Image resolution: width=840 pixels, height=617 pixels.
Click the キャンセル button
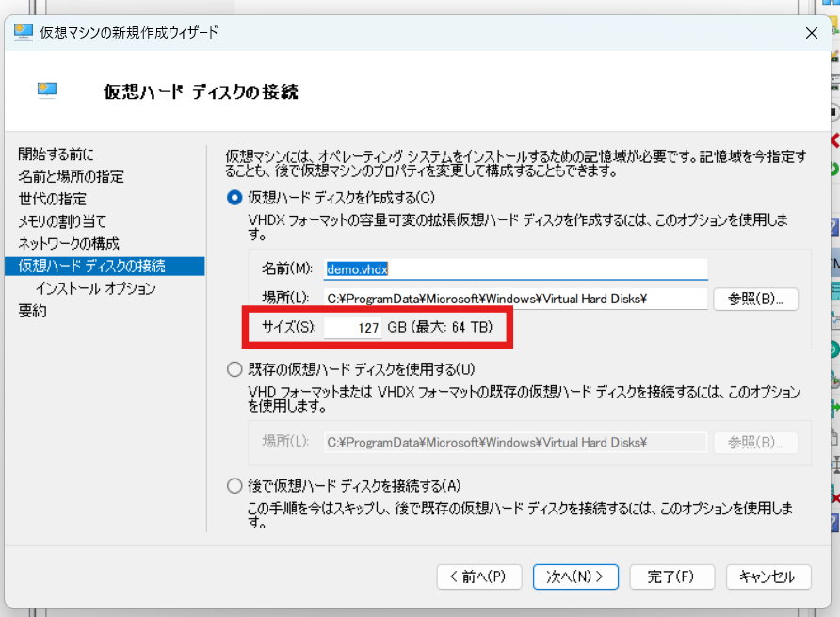(768, 576)
